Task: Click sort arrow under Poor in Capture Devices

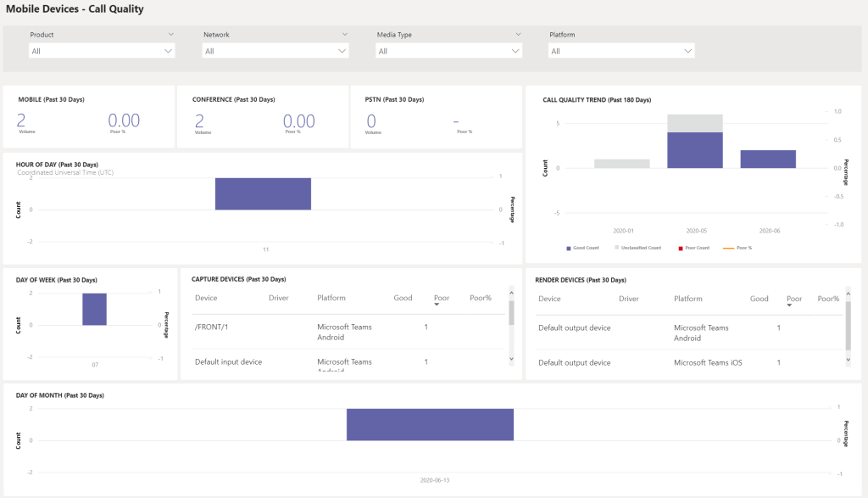Action: pos(437,305)
